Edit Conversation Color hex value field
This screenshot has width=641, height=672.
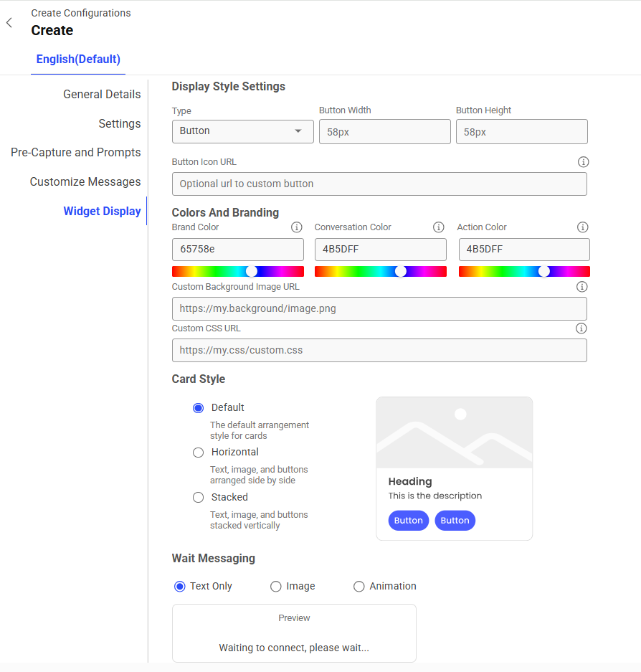(381, 250)
